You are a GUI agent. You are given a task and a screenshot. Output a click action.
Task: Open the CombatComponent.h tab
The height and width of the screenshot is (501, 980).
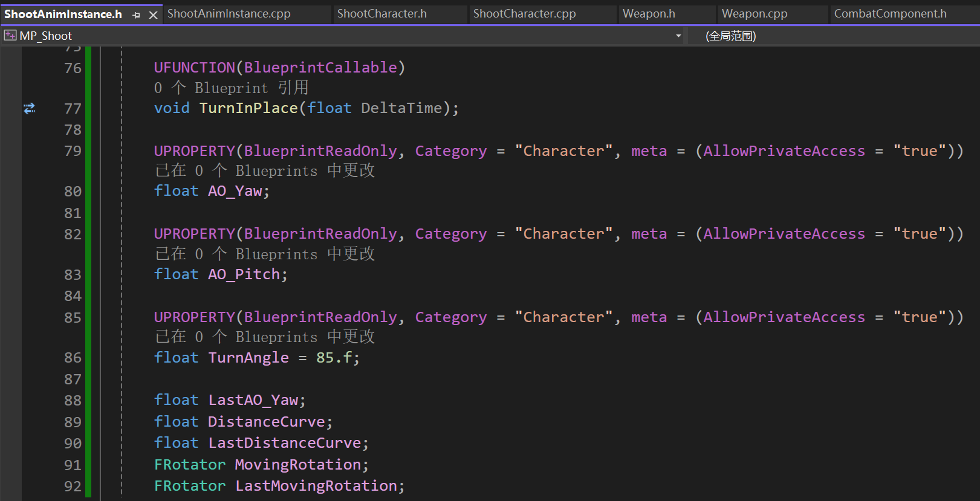click(x=890, y=13)
